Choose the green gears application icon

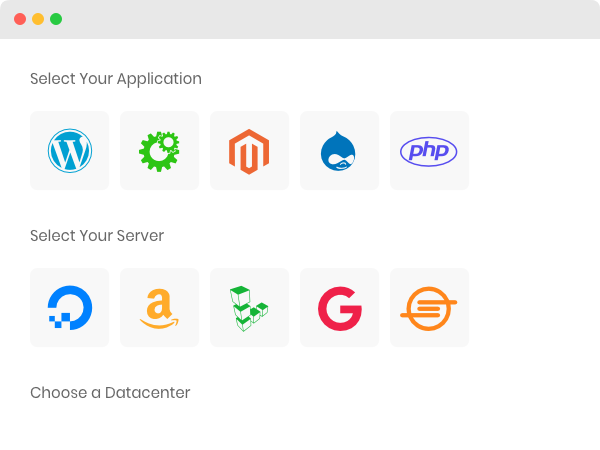click(x=159, y=151)
